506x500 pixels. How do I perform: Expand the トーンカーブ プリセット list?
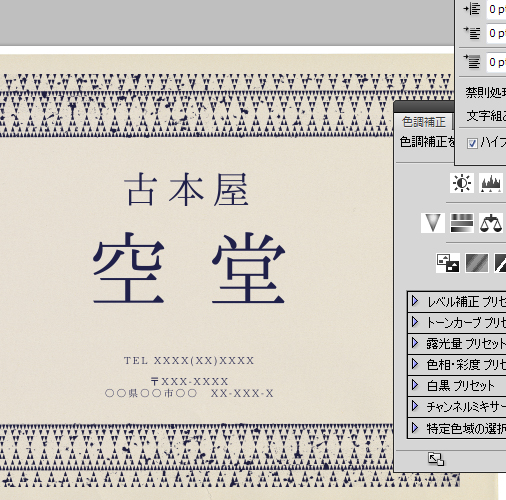[x=415, y=322]
